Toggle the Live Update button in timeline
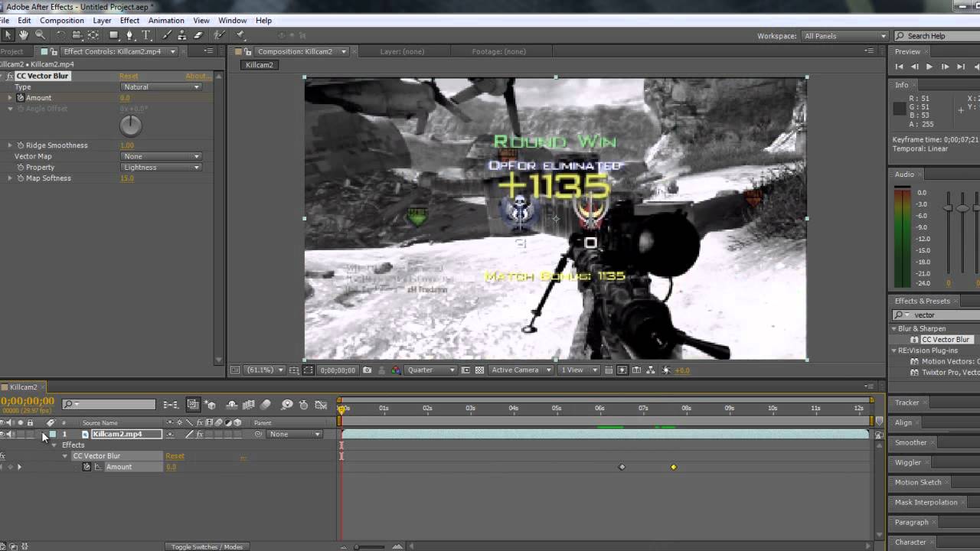The image size is (980, 551). [x=193, y=405]
